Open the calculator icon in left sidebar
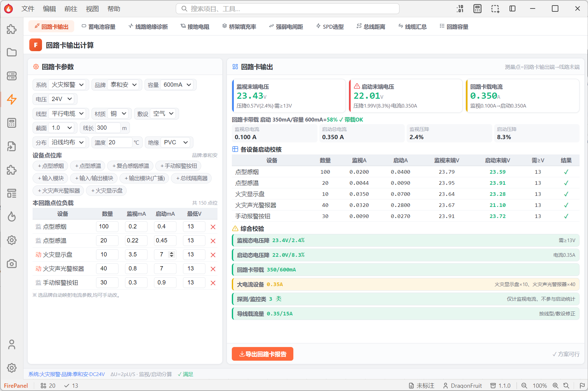Viewport: 588px width, 391px height. 12,123
